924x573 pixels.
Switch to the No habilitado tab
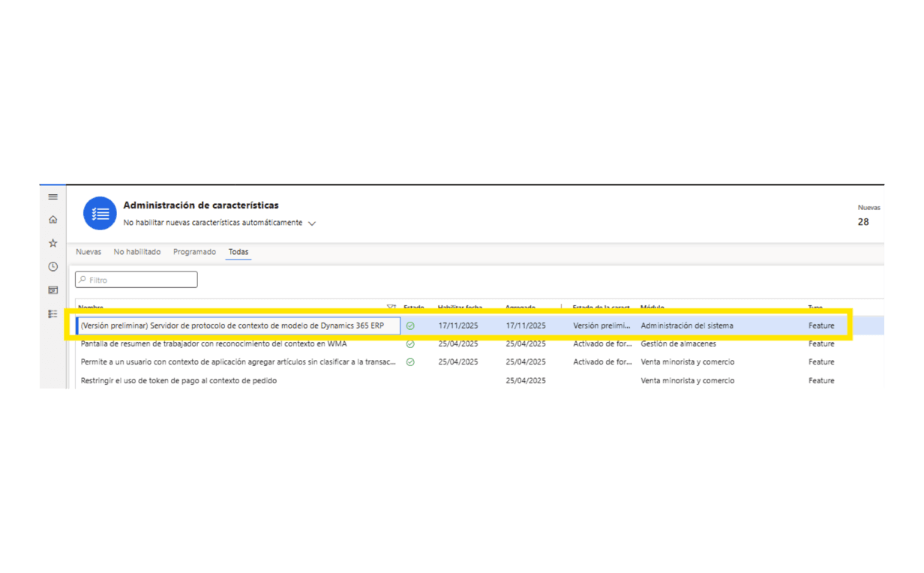coord(137,252)
